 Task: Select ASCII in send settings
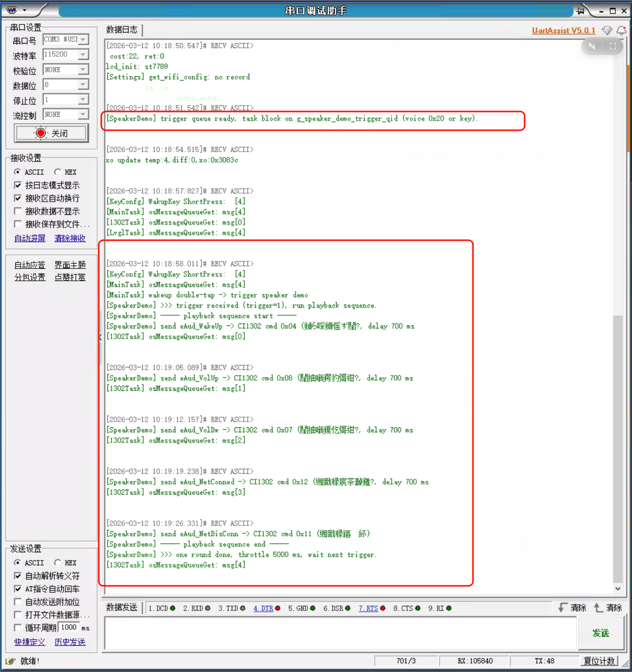tap(18, 563)
